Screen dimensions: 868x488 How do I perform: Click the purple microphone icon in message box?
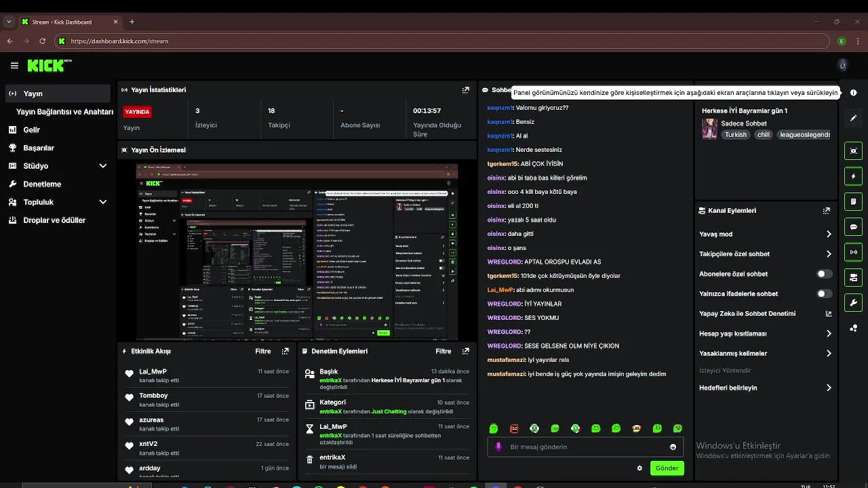click(498, 447)
